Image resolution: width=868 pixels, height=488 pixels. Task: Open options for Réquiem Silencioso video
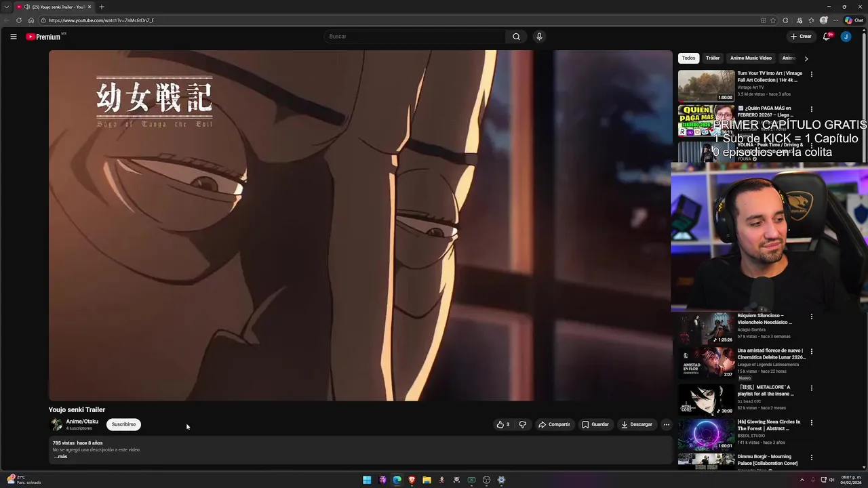point(811,317)
